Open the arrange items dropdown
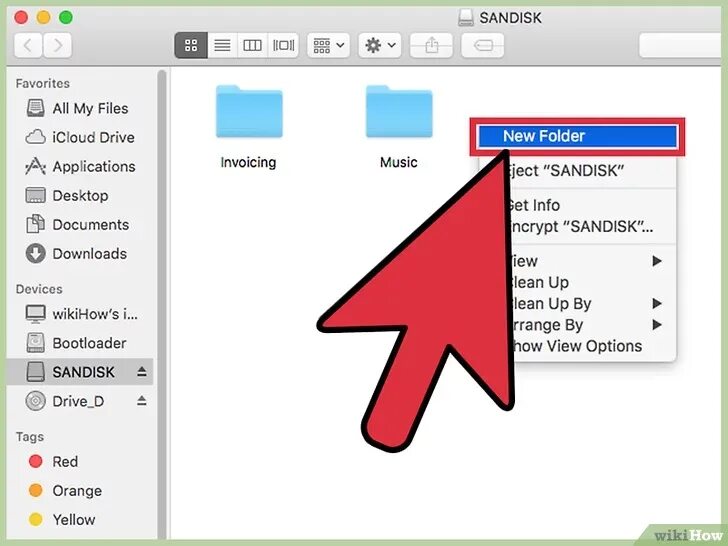The image size is (728, 546). 328,45
